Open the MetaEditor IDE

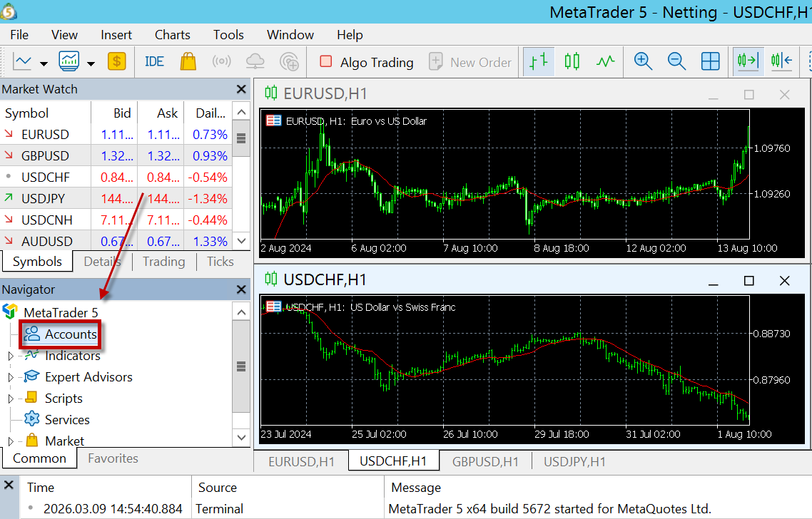(x=154, y=62)
